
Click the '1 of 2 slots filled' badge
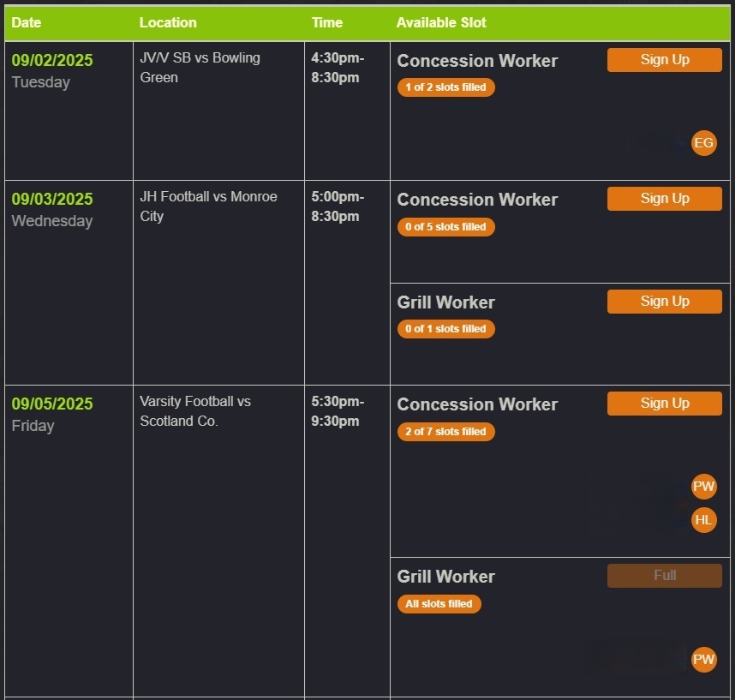tap(446, 87)
